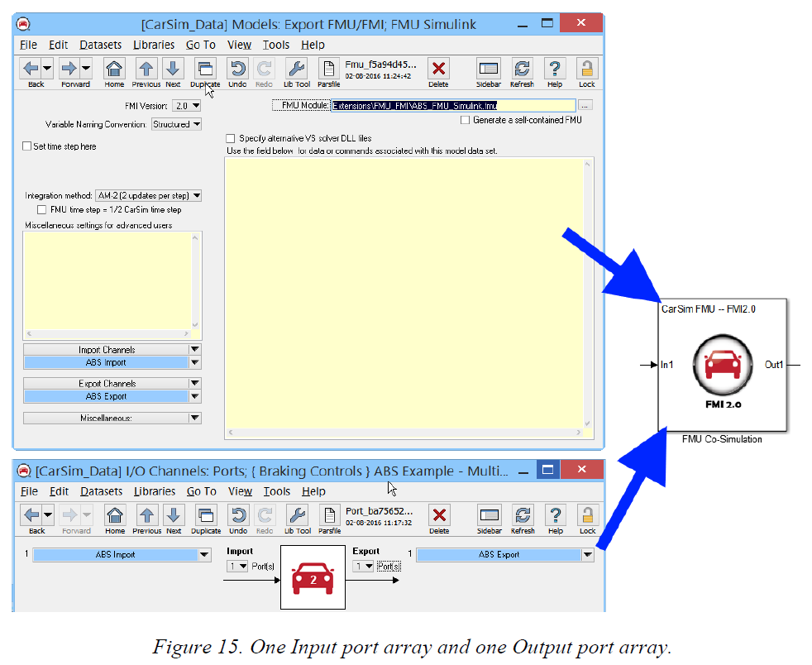Click Back icon in Export FMU window
This screenshot has height=665, width=812.
click(x=31, y=69)
